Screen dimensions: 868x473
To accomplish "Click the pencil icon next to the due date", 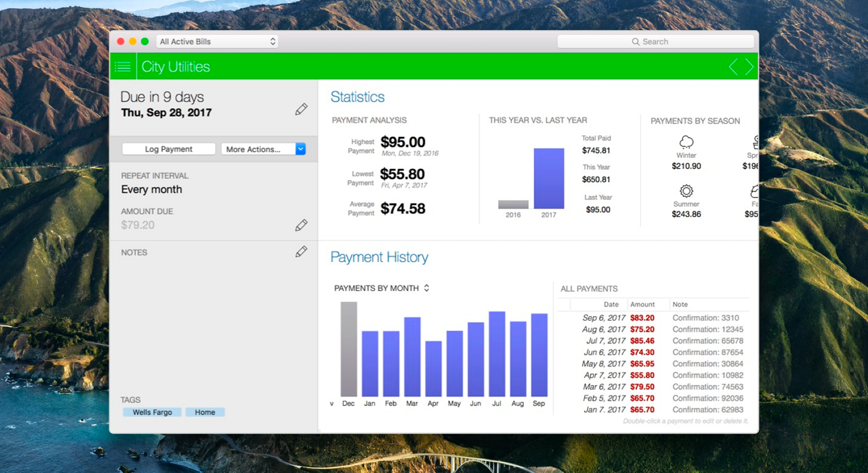I will click(x=300, y=109).
